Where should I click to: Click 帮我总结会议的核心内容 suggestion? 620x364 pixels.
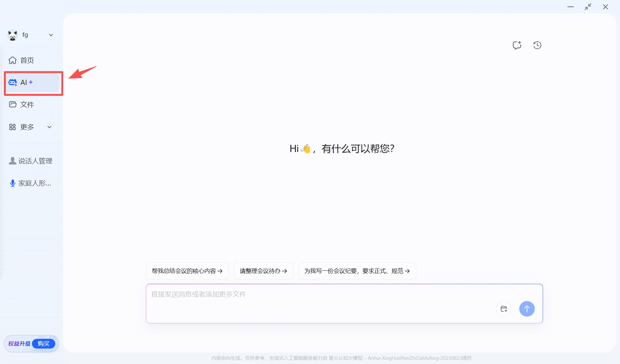tap(187, 271)
